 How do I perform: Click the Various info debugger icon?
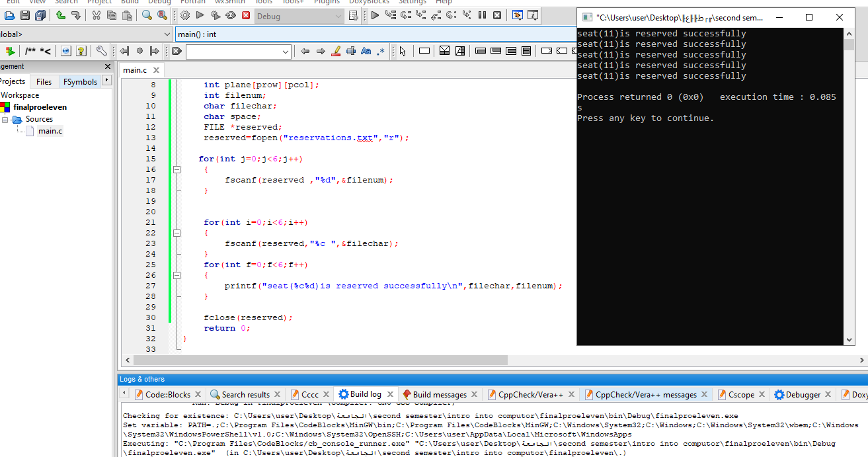click(x=533, y=15)
